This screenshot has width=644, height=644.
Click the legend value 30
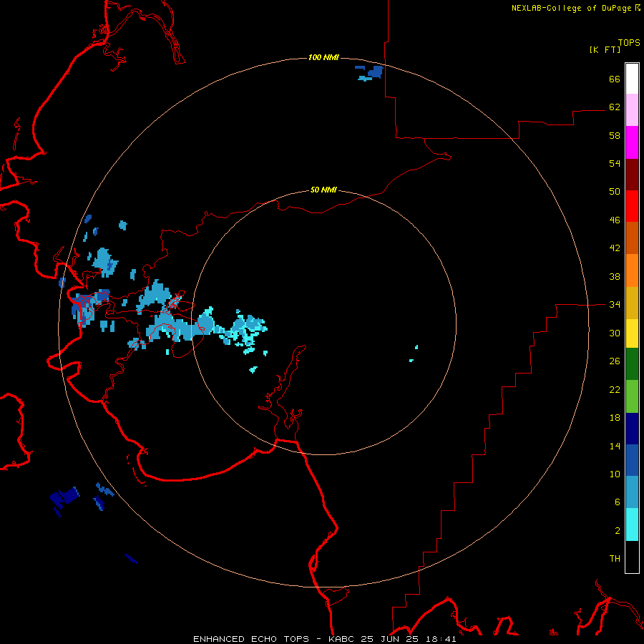pyautogui.click(x=615, y=333)
